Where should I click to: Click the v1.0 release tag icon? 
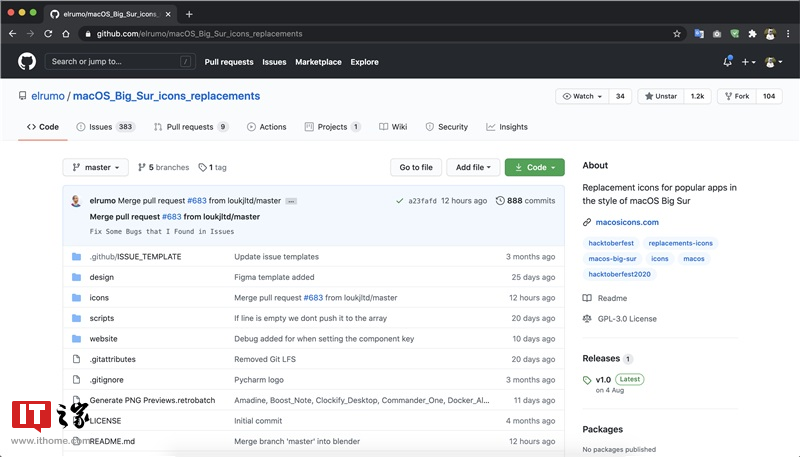click(x=587, y=380)
